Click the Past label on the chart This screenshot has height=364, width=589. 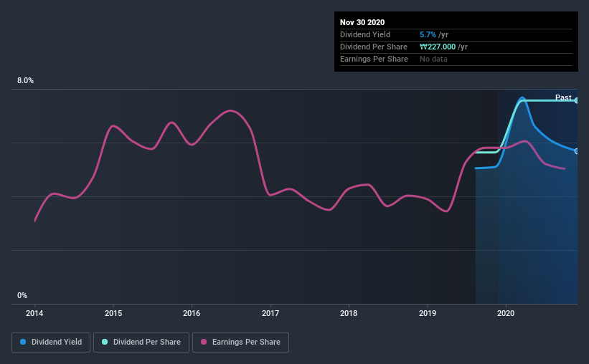[x=563, y=97]
